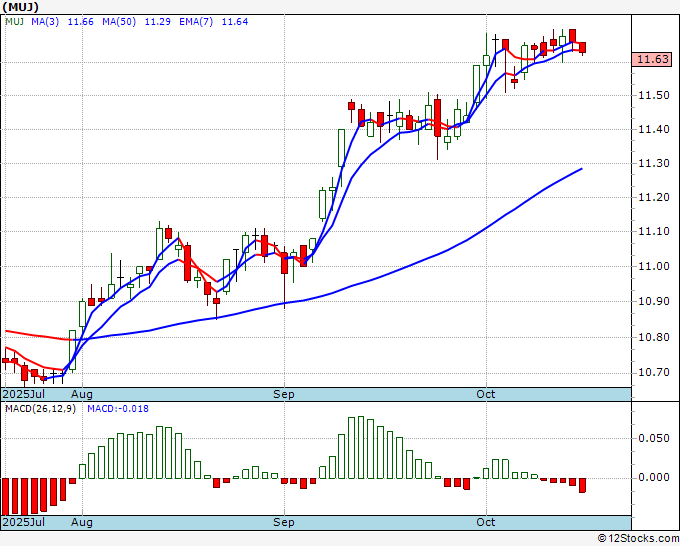Click the 11.10 price axis label
This screenshot has height=546, width=680.
(x=654, y=231)
